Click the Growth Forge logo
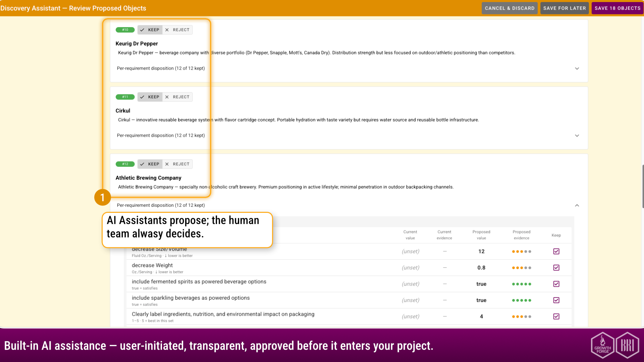This screenshot has width=644, height=362. (x=602, y=345)
